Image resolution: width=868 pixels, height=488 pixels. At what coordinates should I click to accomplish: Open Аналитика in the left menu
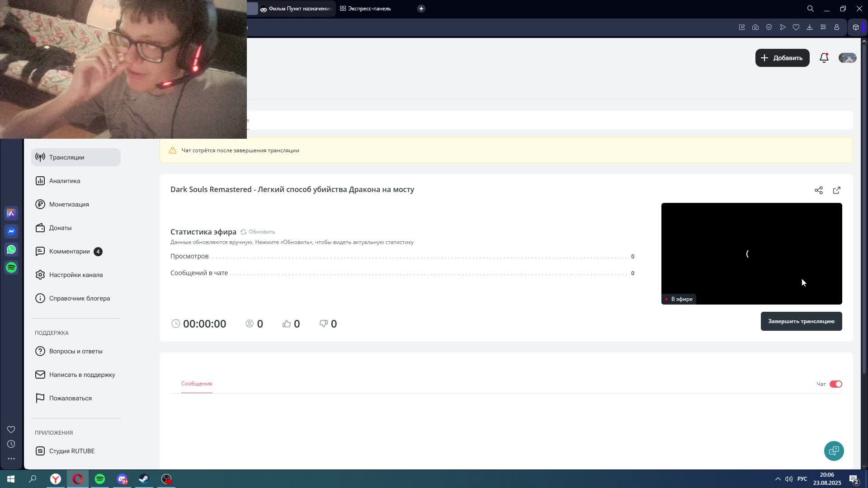click(x=65, y=181)
